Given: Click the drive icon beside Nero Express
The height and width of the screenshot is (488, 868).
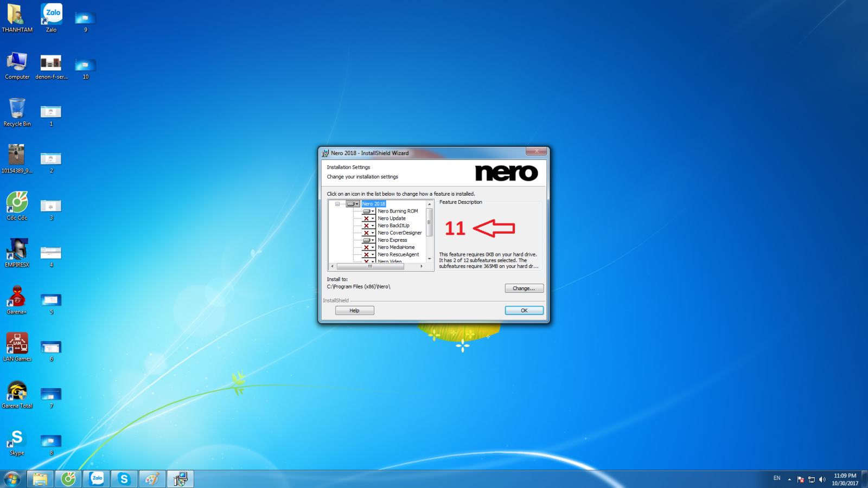Looking at the screenshot, I should [366, 240].
